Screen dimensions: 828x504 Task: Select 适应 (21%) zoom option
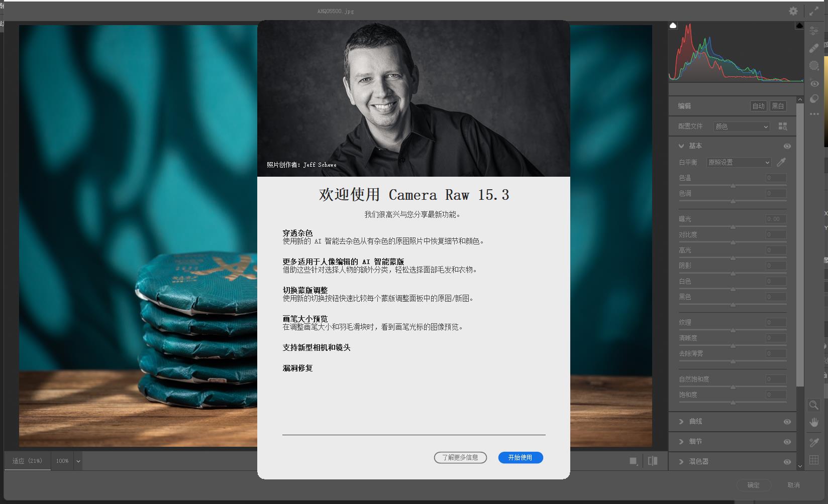pyautogui.click(x=28, y=461)
